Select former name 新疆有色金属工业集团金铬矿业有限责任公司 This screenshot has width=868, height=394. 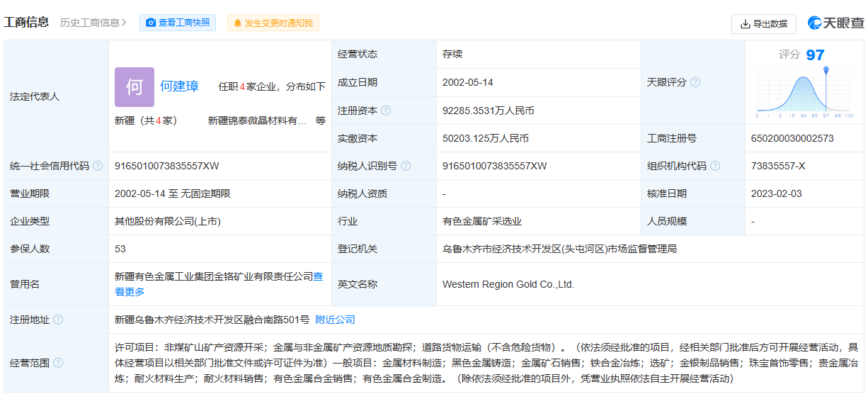[214, 277]
